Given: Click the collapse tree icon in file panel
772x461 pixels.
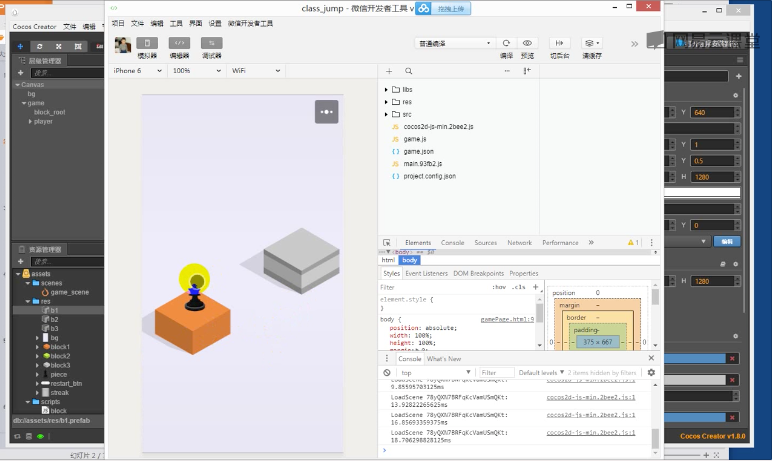Looking at the screenshot, I should pyautogui.click(x=527, y=71).
